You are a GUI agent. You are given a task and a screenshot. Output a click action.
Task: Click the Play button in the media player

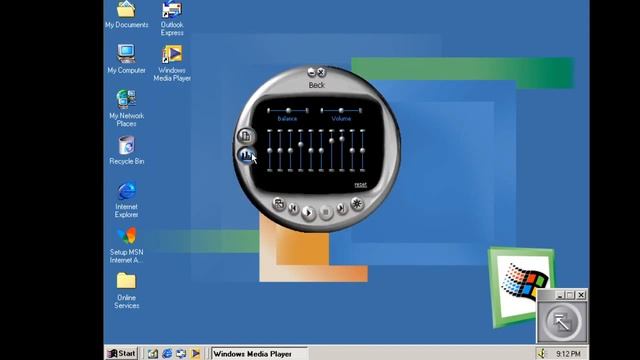click(x=309, y=213)
